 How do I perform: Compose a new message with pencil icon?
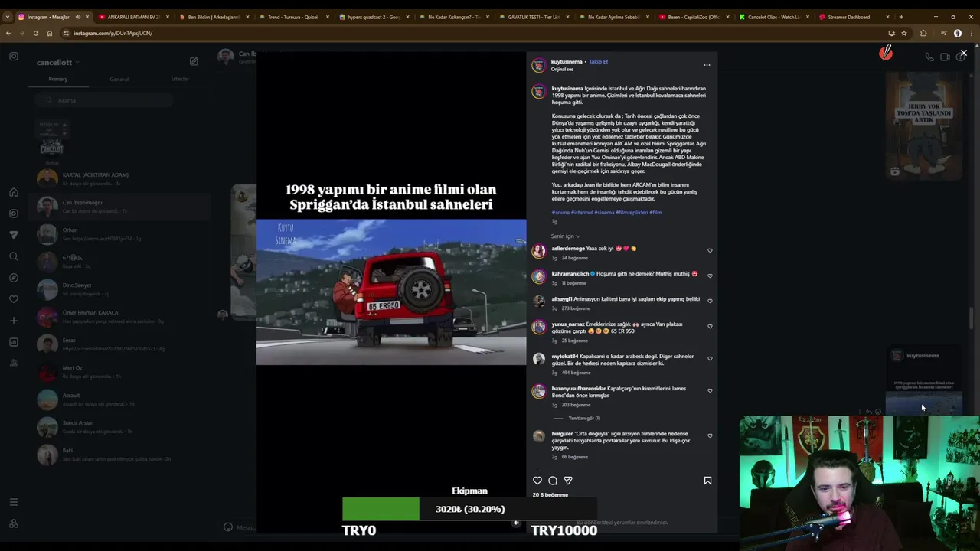pyautogui.click(x=194, y=61)
